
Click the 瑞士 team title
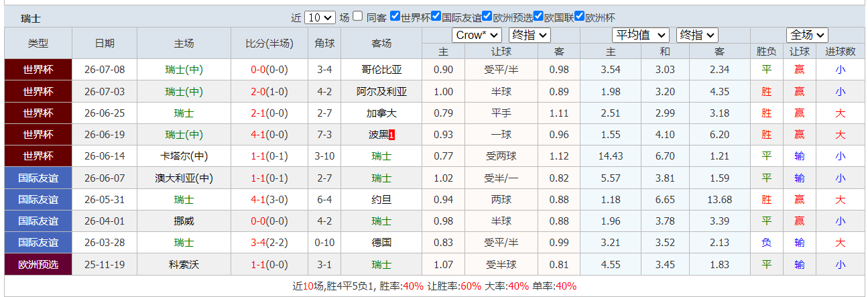31,19
